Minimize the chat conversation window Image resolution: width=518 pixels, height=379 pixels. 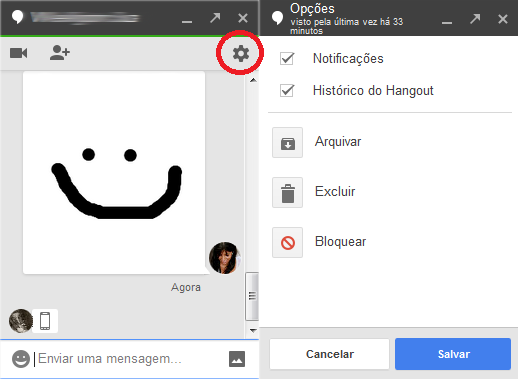pyautogui.click(x=187, y=22)
